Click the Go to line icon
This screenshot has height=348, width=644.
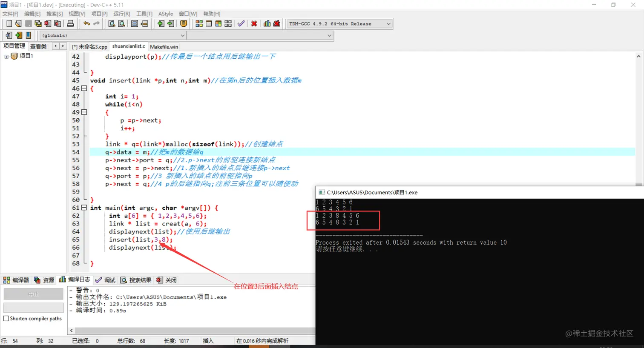(144, 24)
